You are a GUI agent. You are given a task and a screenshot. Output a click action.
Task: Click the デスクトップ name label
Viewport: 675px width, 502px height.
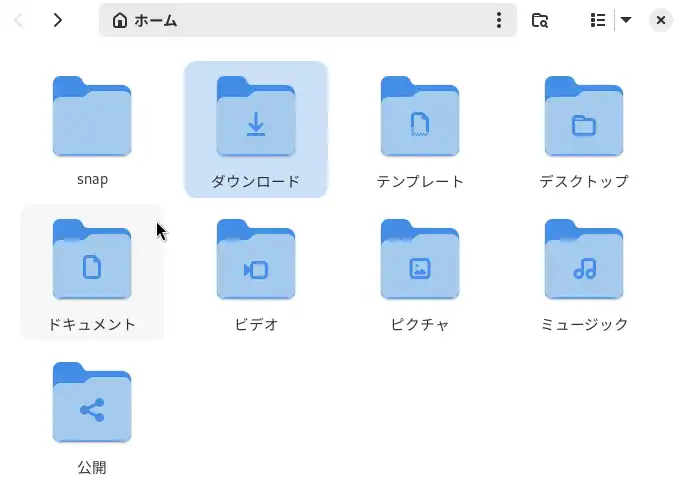click(584, 181)
